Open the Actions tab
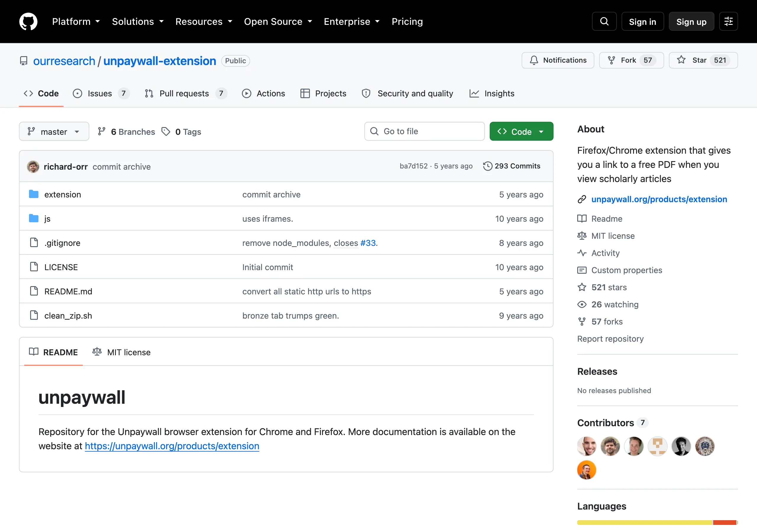Image resolution: width=757 pixels, height=532 pixels. (263, 93)
